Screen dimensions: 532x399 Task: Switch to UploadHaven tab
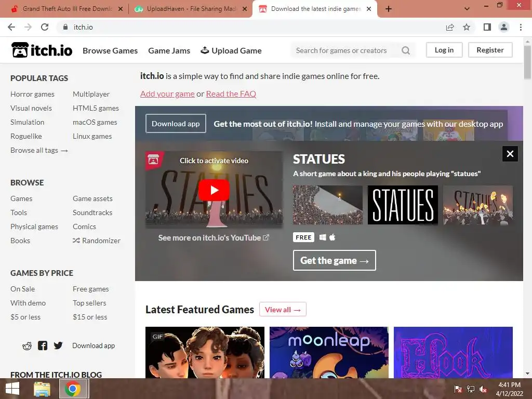[x=191, y=9]
